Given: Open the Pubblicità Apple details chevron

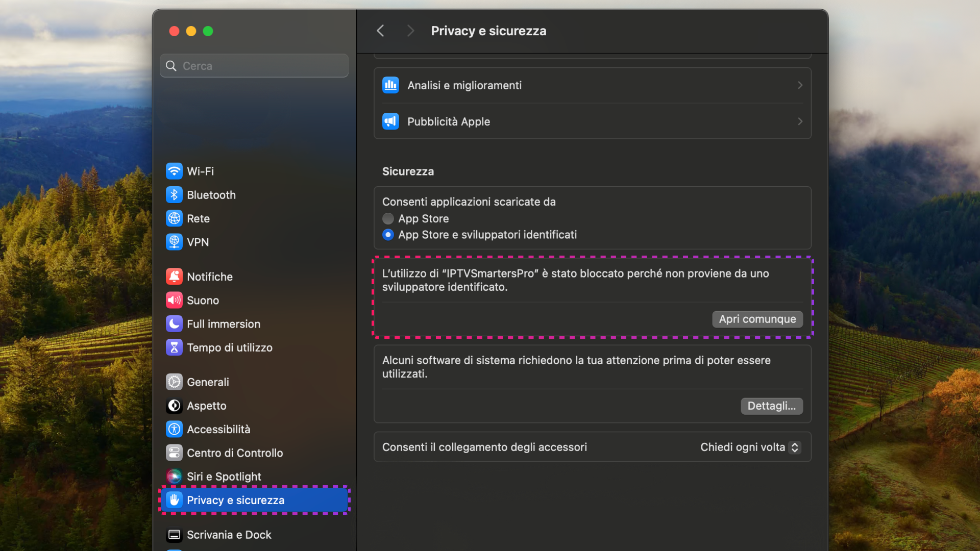Looking at the screenshot, I should [799, 121].
